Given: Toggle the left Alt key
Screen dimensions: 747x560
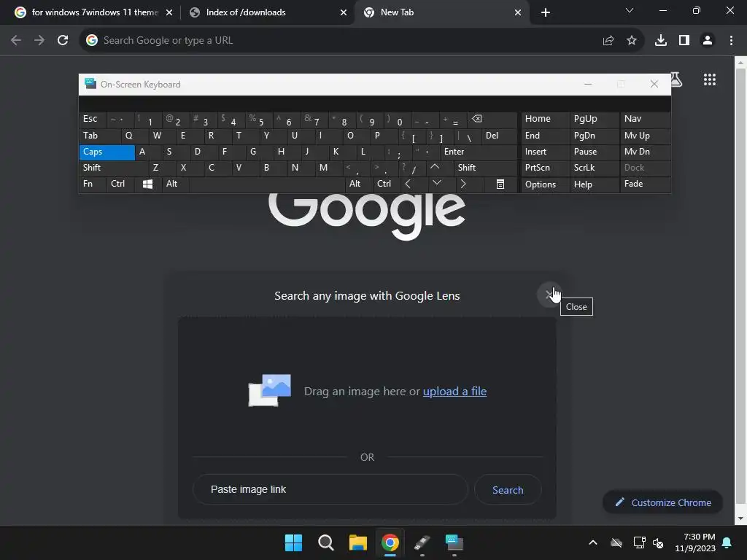Looking at the screenshot, I should [176, 184].
